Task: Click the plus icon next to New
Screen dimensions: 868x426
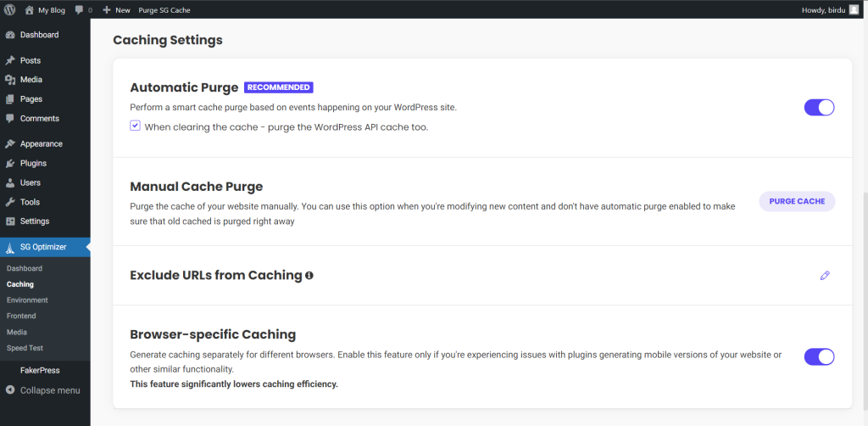Action: click(107, 10)
